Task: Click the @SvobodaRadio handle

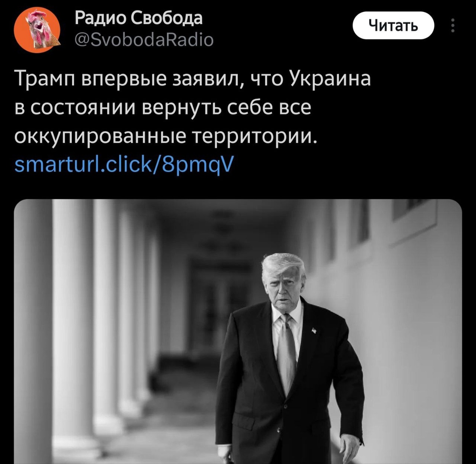Action: [x=144, y=40]
